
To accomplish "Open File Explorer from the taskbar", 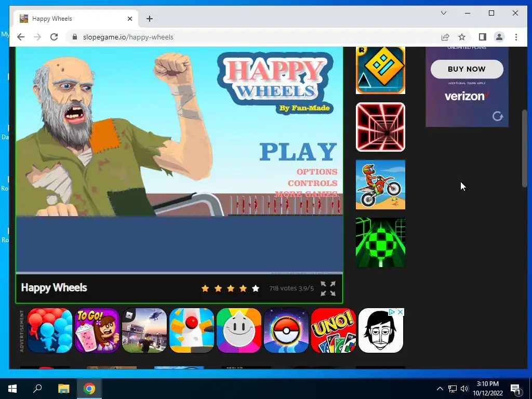I will click(63, 389).
